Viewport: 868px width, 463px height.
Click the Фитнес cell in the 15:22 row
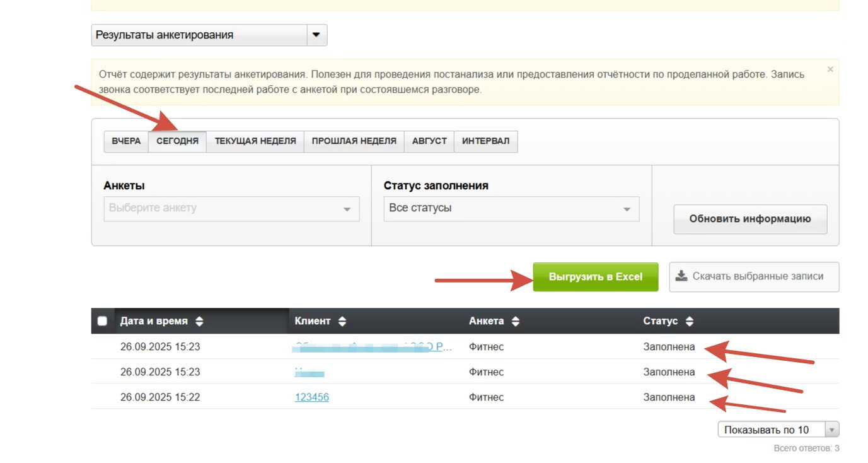[487, 397]
